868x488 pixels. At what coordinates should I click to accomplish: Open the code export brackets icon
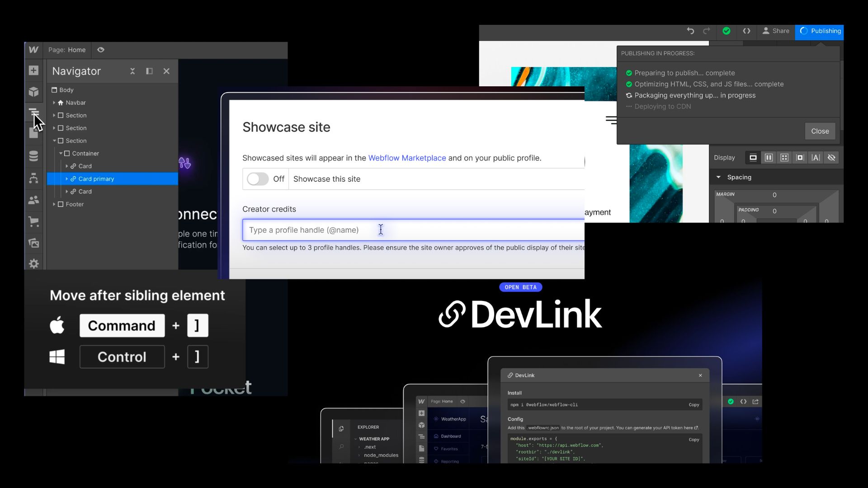(x=746, y=31)
